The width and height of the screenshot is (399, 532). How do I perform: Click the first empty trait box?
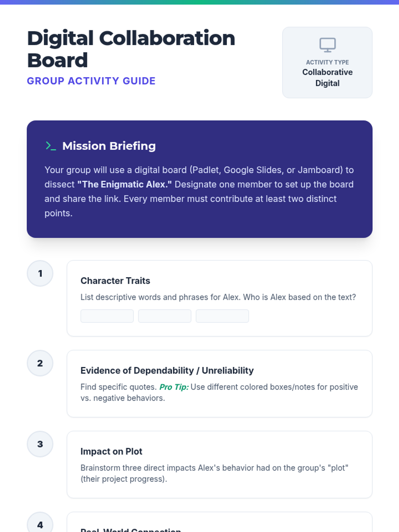coord(107,316)
